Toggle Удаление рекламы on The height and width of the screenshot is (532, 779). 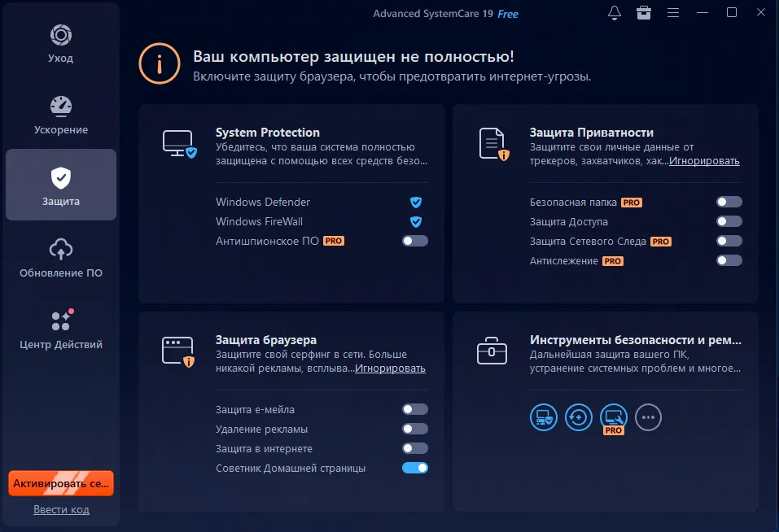pyautogui.click(x=415, y=429)
